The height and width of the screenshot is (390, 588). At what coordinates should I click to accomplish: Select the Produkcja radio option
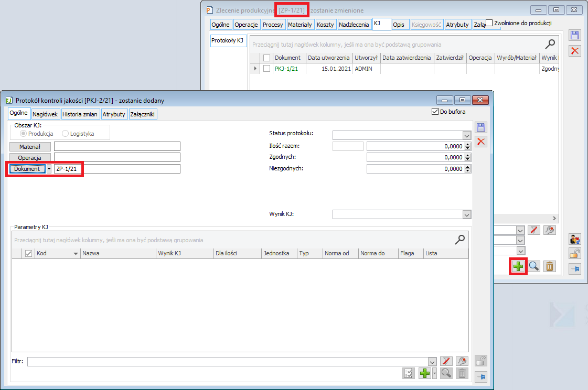[x=23, y=133]
